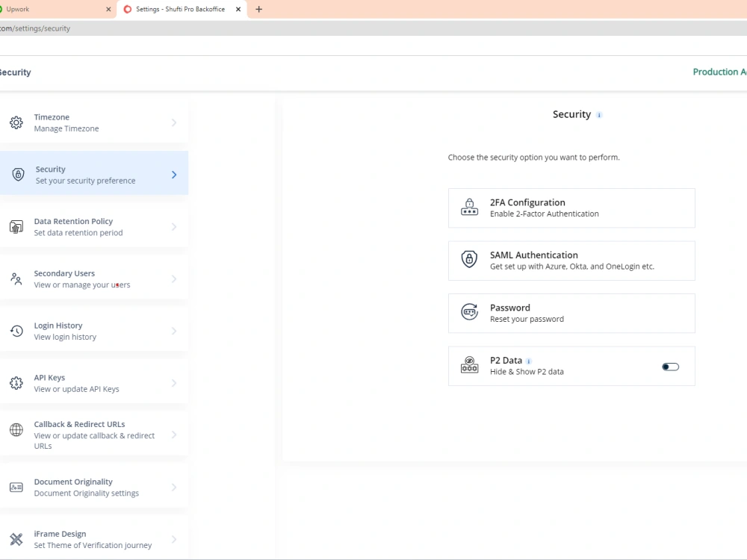The width and height of the screenshot is (747, 560).
Task: Click the API Keys gear icon
Action: pyautogui.click(x=16, y=383)
